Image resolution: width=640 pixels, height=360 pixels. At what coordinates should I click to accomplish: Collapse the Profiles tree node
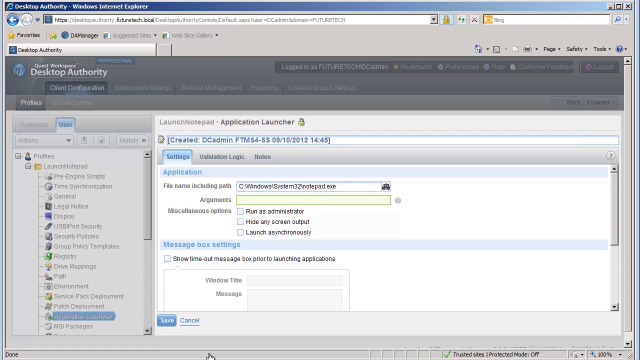click(x=18, y=156)
